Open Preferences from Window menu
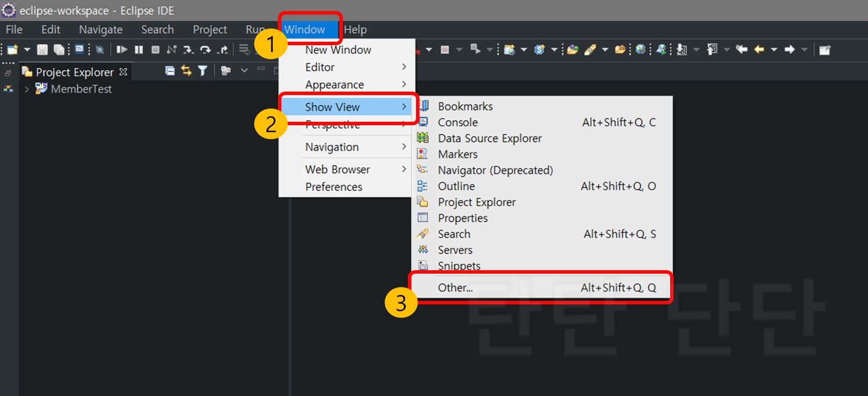Viewport: 868px width, 396px height. [x=346, y=187]
